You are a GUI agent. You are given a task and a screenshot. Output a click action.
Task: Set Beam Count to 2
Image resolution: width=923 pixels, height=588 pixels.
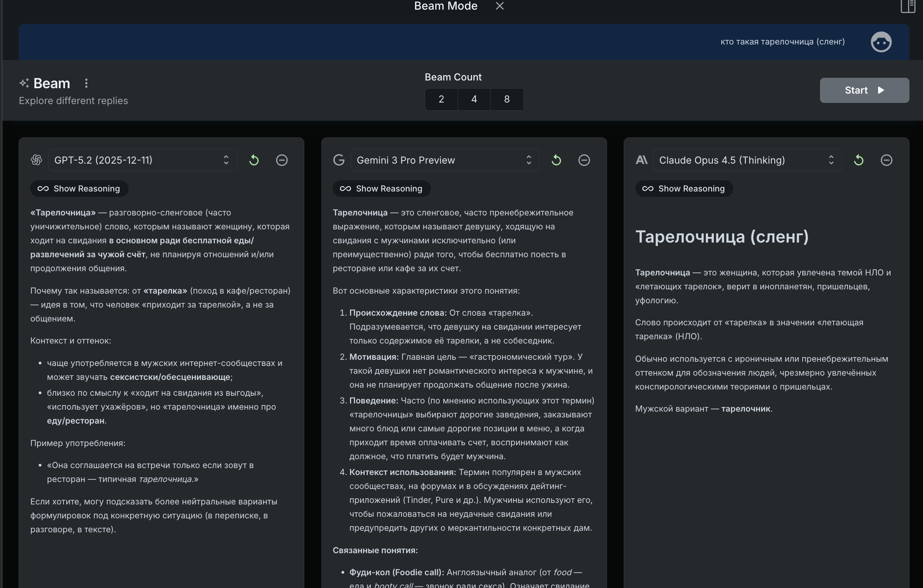click(x=441, y=99)
